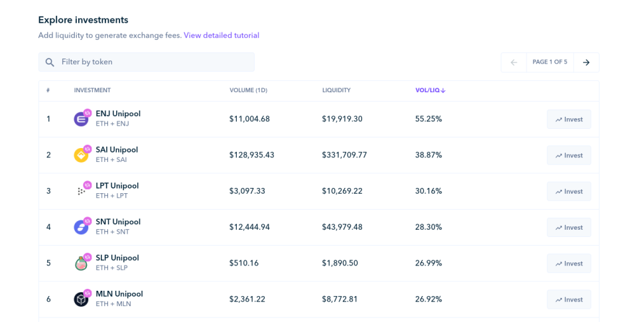Click the $2,361.22 volume value
The image size is (644, 322).
tap(247, 299)
